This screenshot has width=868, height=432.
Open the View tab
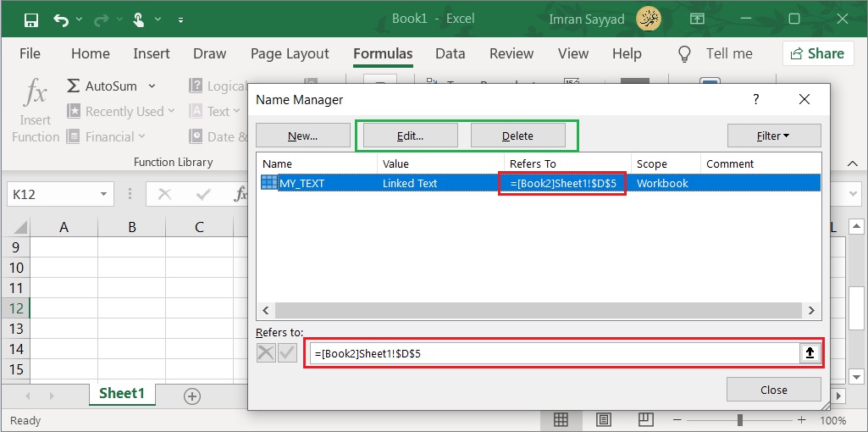(573, 53)
